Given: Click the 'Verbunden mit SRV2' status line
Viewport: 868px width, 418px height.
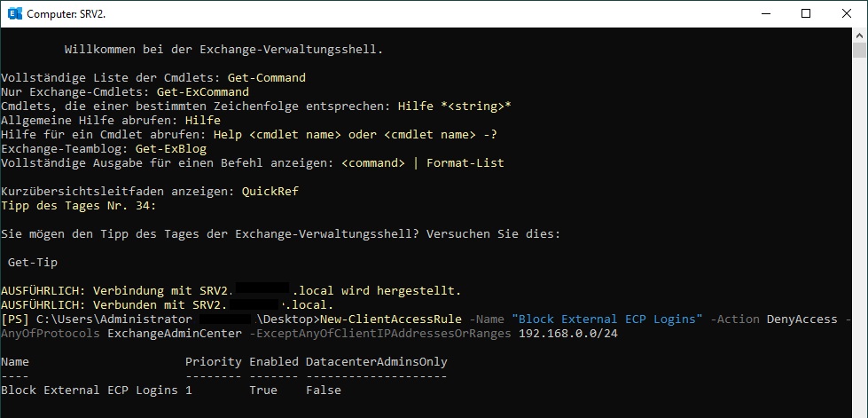Looking at the screenshot, I should pos(168,305).
